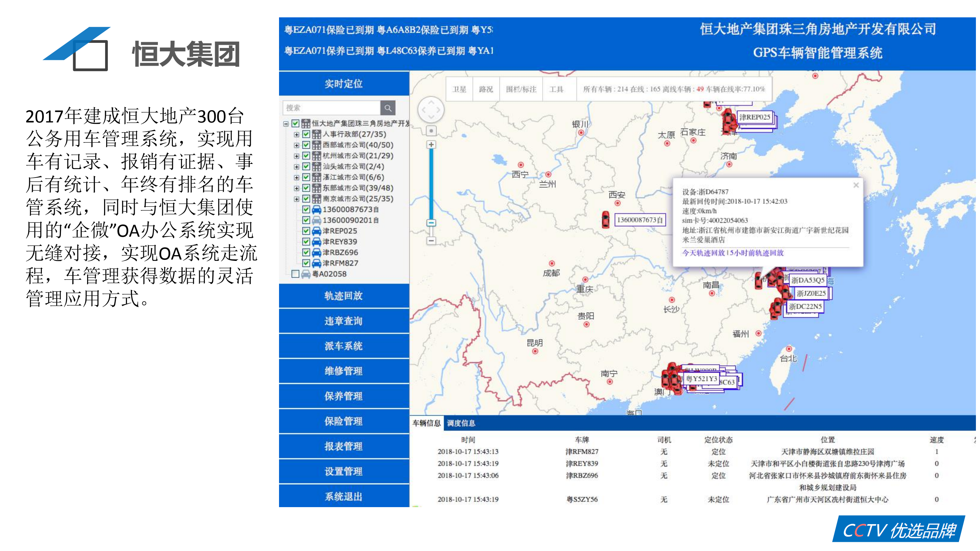This screenshot has width=980, height=551.
Task: Click the building icon of 人事行政部
Action: click(x=316, y=134)
